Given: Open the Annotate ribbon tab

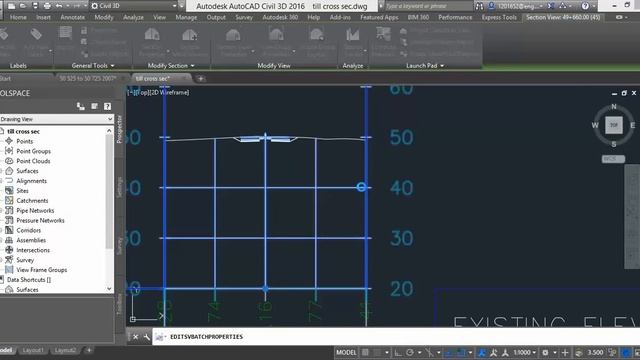Looking at the screenshot, I should point(73,17).
